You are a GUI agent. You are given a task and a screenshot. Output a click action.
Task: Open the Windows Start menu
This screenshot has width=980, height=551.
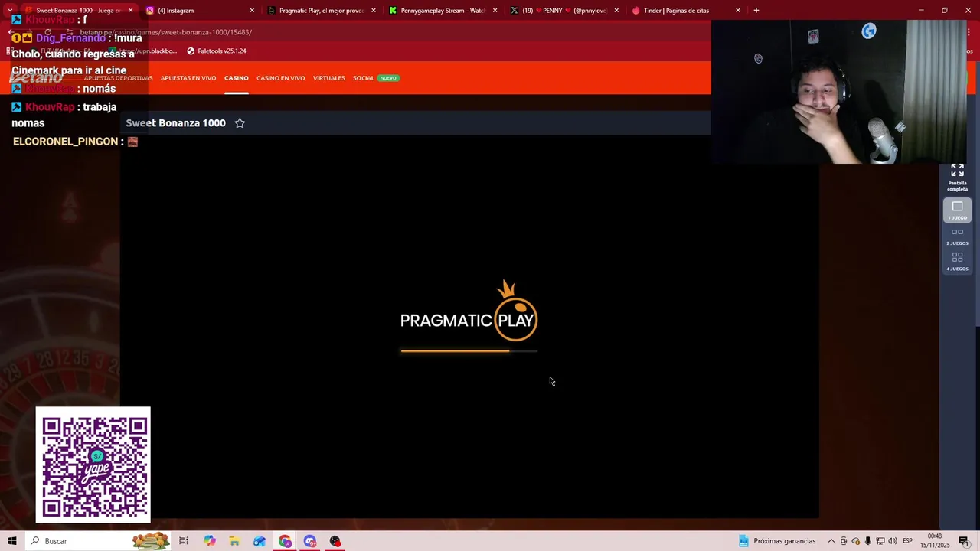[x=12, y=541]
